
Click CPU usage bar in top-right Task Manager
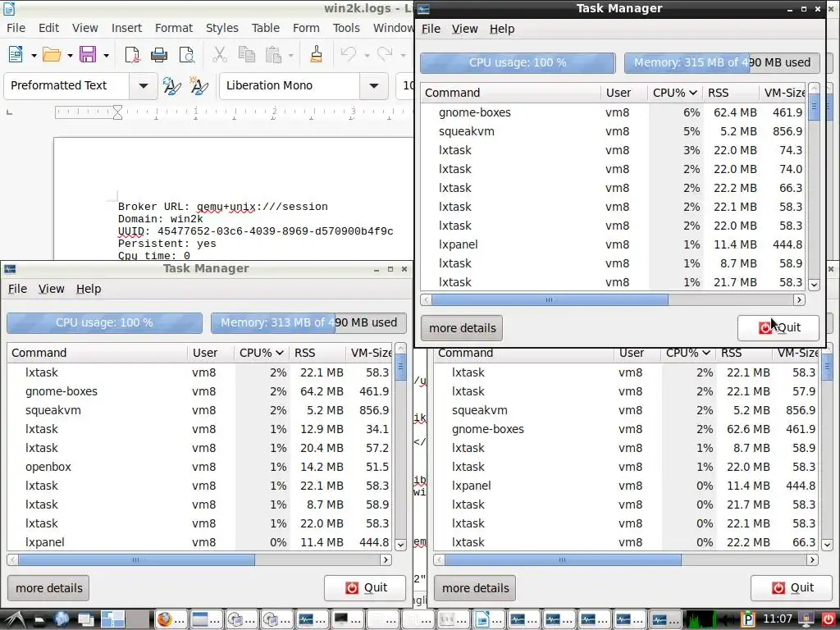tap(518, 62)
